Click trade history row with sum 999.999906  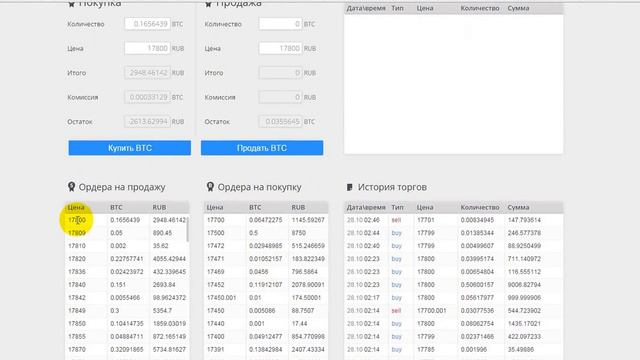[x=453, y=298]
